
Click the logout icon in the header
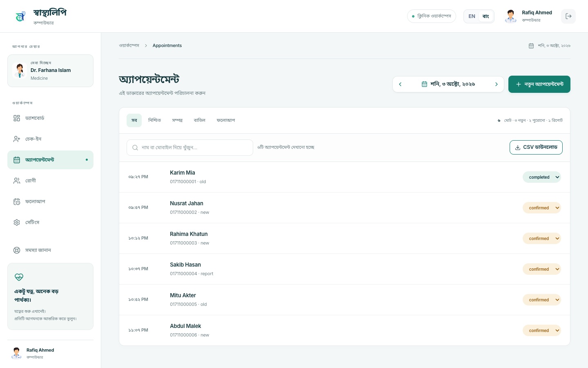pyautogui.click(x=568, y=16)
